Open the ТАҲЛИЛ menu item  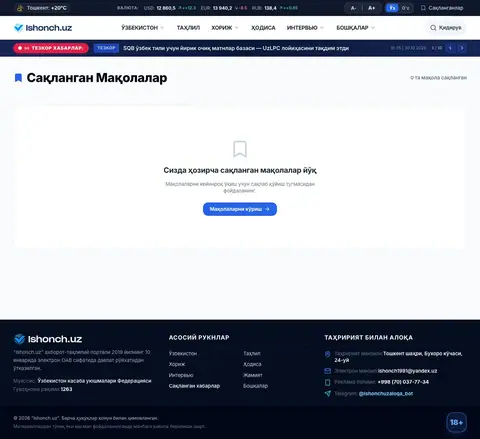[x=188, y=28]
